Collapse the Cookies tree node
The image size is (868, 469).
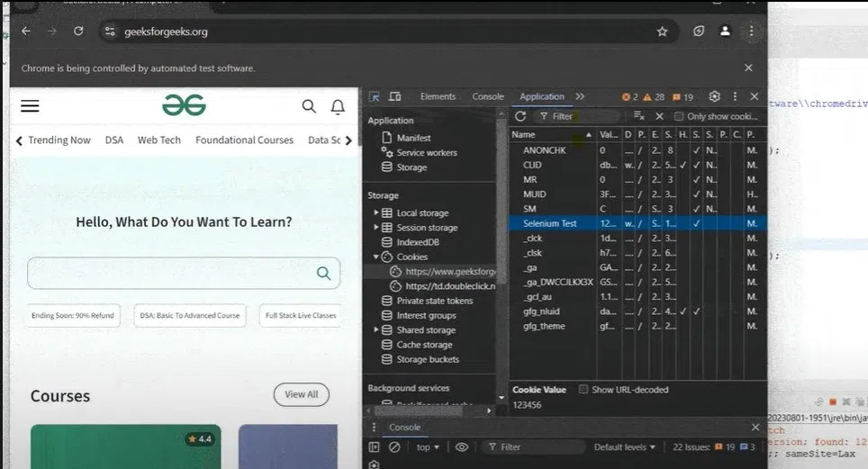pyautogui.click(x=375, y=257)
